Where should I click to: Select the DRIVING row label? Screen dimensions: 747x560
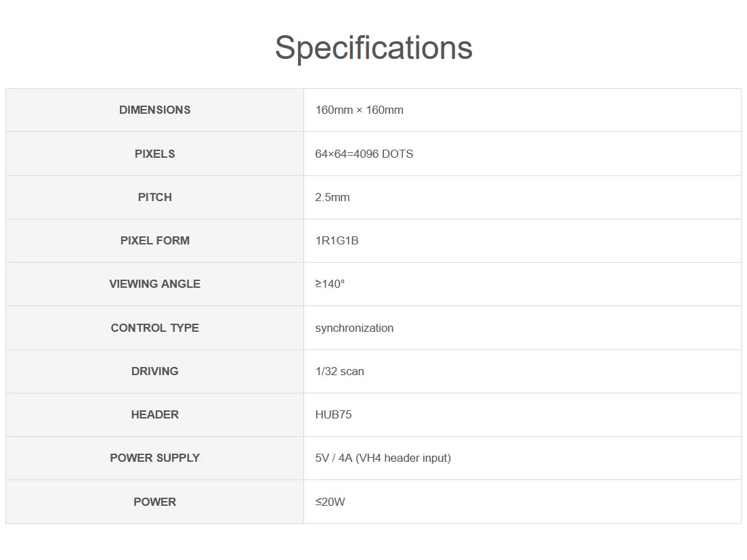(x=155, y=371)
